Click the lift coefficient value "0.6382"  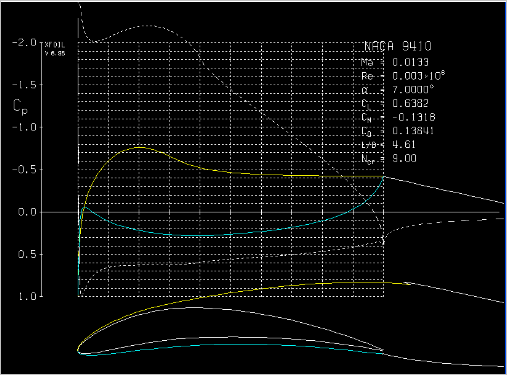410,103
